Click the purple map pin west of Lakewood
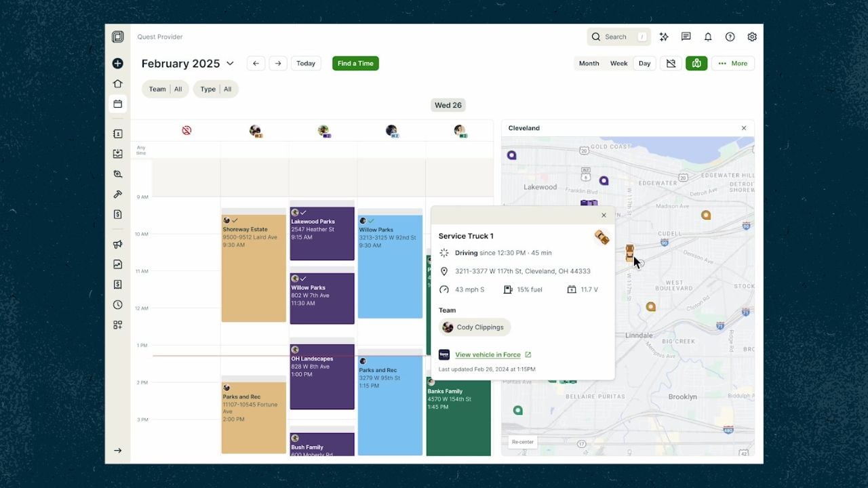 tap(512, 155)
